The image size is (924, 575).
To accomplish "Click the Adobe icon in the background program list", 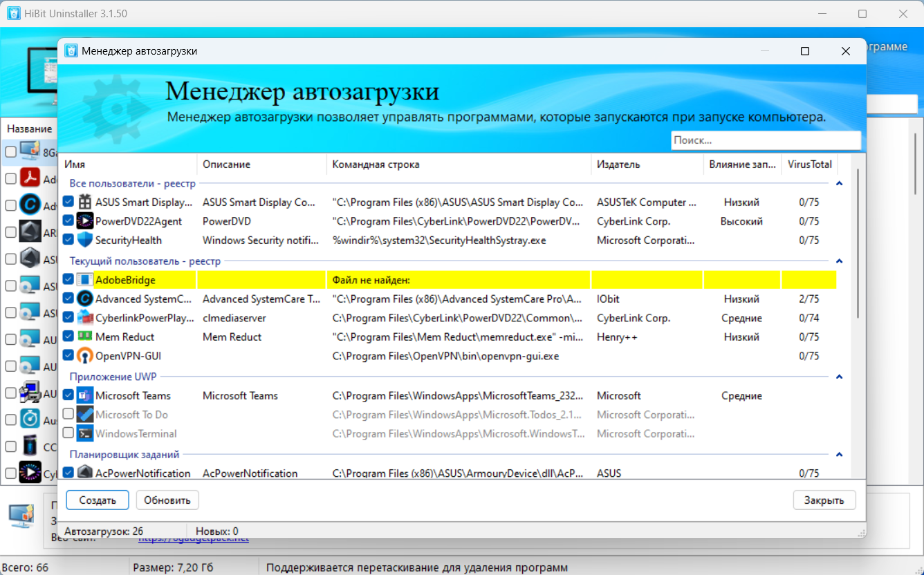I will (30, 178).
